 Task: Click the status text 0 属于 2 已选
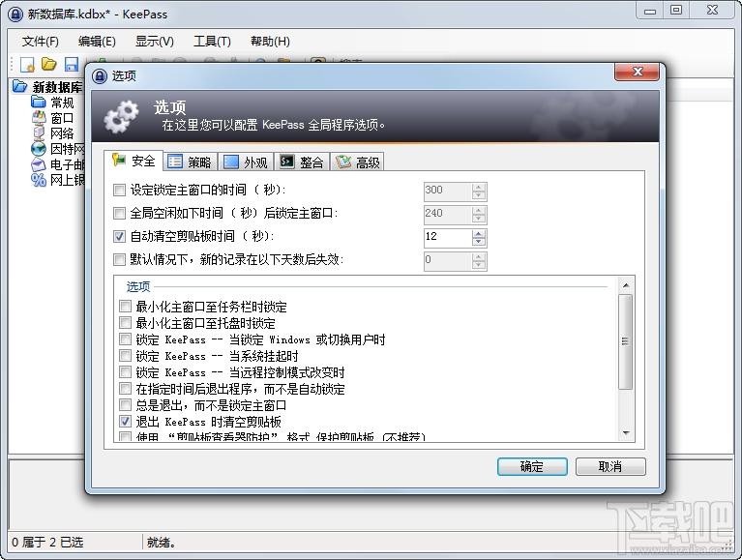(x=47, y=542)
